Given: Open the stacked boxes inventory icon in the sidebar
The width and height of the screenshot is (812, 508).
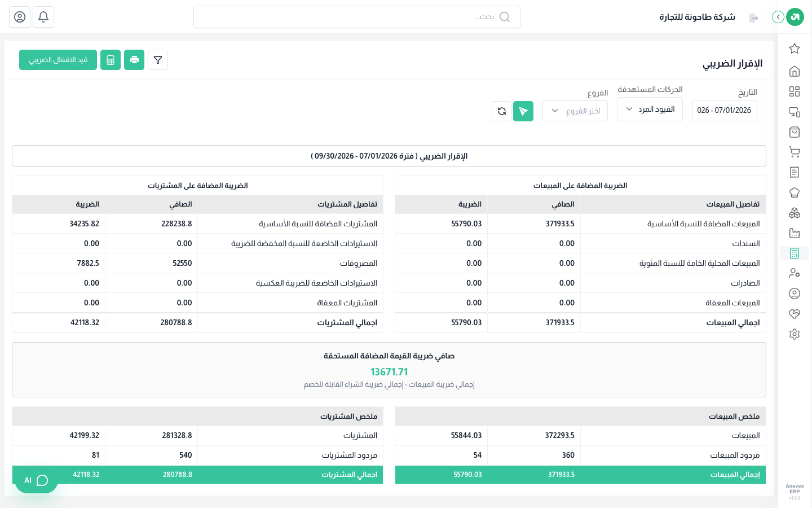Looking at the screenshot, I should pyautogui.click(x=795, y=213).
